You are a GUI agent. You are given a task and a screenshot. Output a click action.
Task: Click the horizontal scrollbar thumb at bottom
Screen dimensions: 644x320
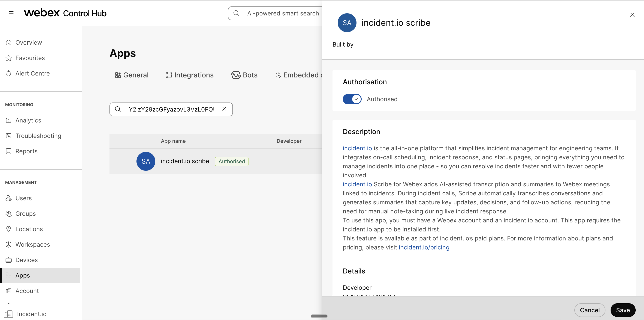(x=319, y=316)
